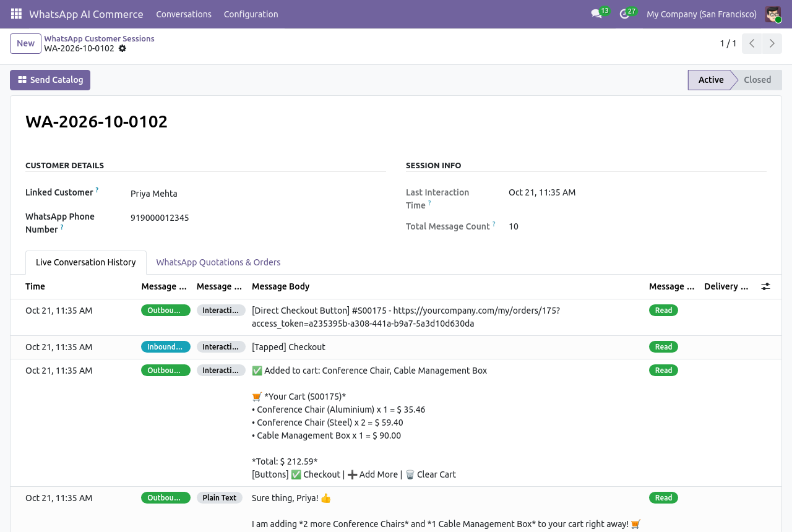Screen dimensions: 792x532
Task: Click the '[Tapped] Checkout' message row
Action: coord(396,347)
